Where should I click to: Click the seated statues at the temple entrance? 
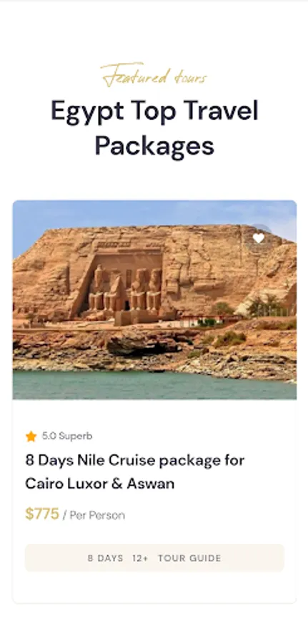coord(125,290)
